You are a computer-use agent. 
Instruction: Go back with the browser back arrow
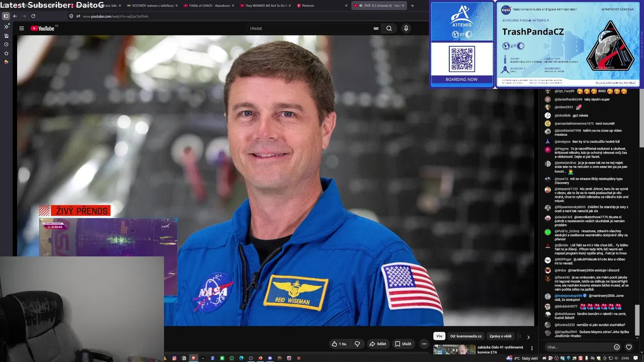tap(15, 16)
